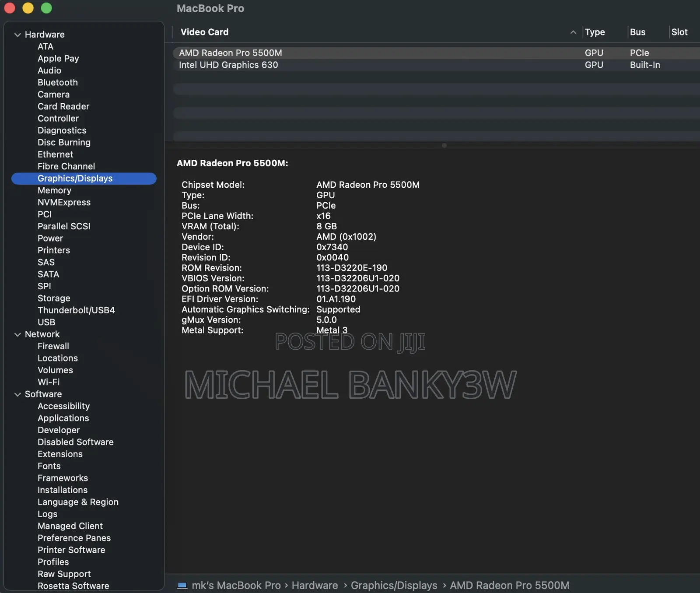The width and height of the screenshot is (700, 593).
Task: Sort by Bus column header
Action: [x=637, y=32]
